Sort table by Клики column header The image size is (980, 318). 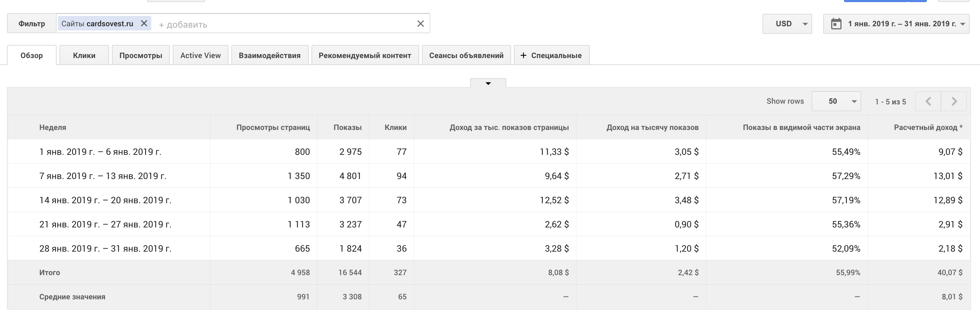point(395,128)
